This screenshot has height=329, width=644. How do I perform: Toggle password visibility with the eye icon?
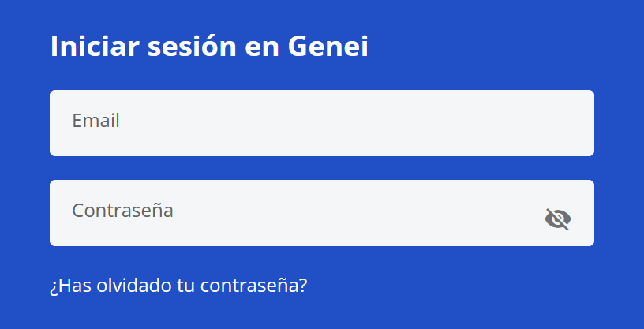[x=558, y=219]
